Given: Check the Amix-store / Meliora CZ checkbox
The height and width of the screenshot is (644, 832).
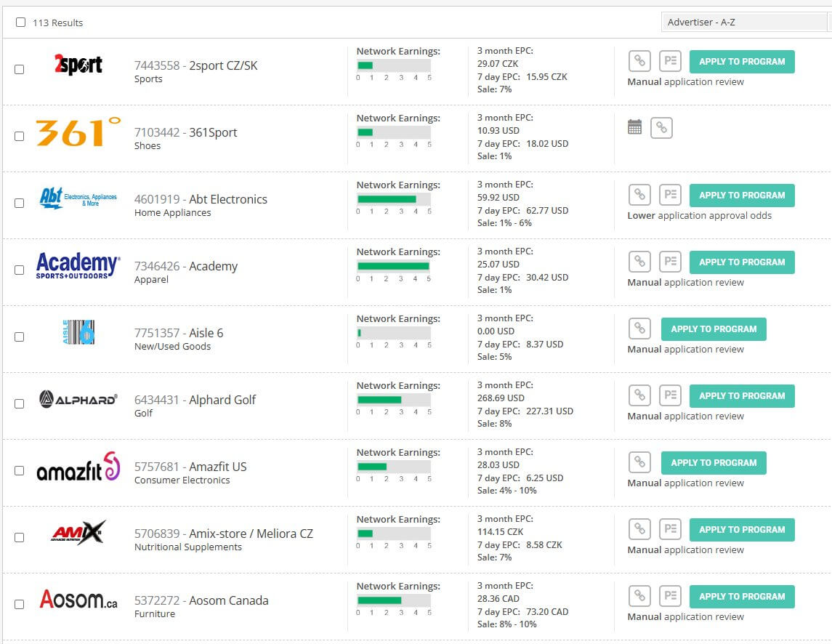Looking at the screenshot, I should 19,538.
